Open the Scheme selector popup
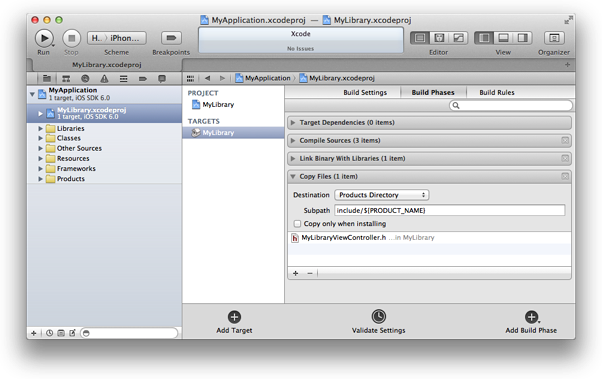Screen dimensions: 602x379 [x=117, y=38]
